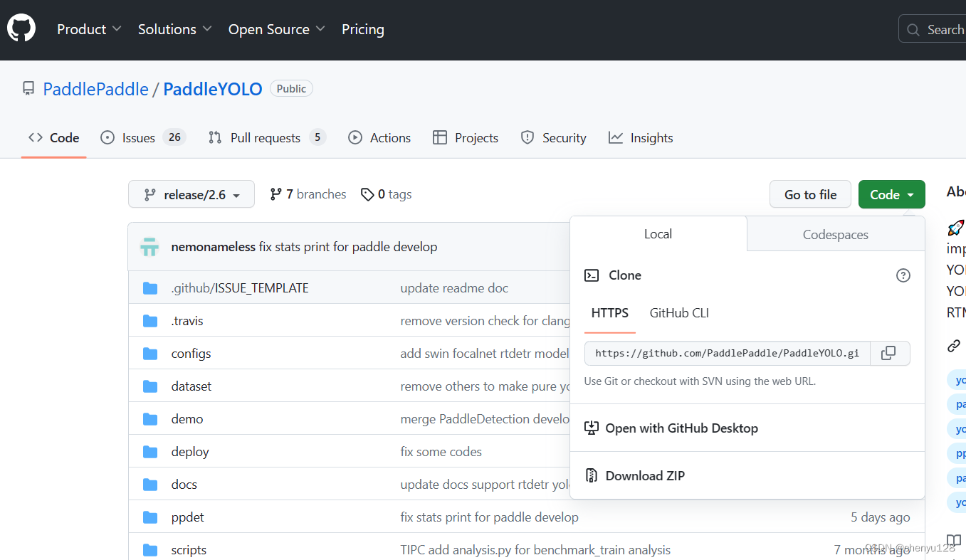Click the GitHub Desktop download icon

(x=592, y=428)
